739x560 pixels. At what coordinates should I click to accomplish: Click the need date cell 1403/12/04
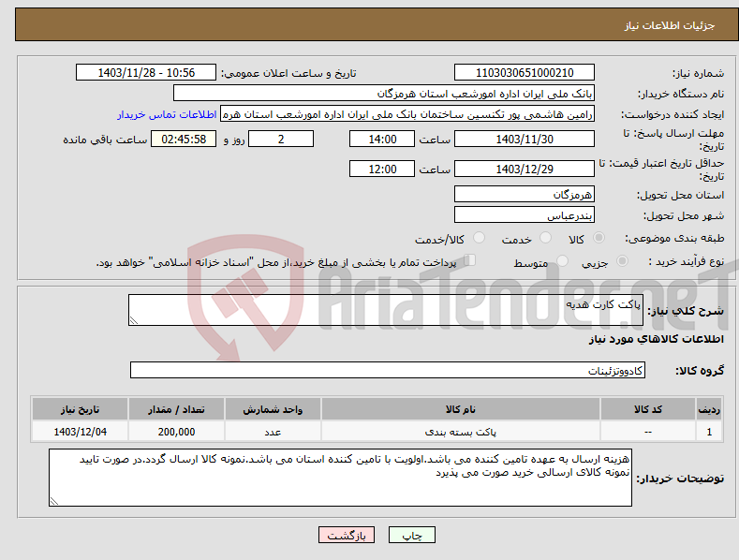(x=81, y=432)
